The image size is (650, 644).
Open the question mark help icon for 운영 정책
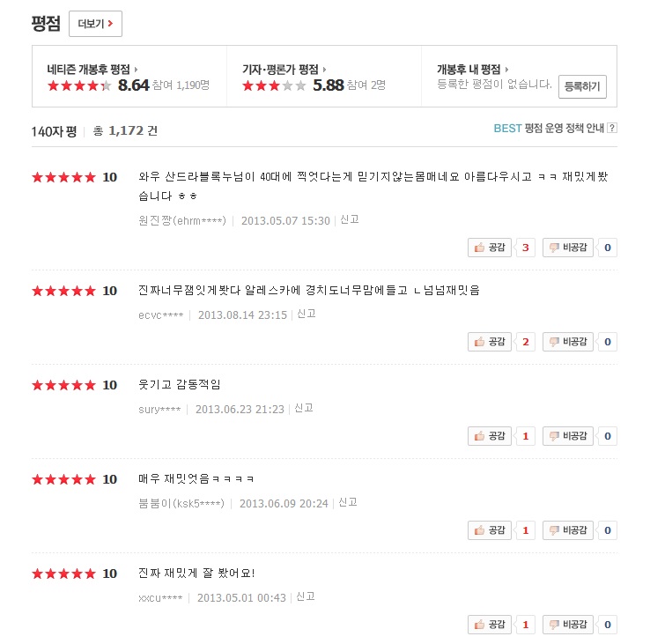(x=612, y=128)
